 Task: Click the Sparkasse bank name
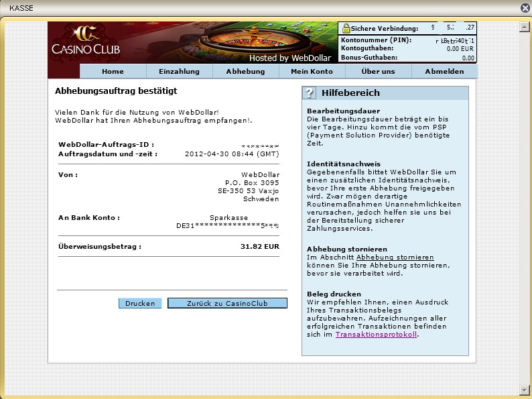[x=228, y=218]
